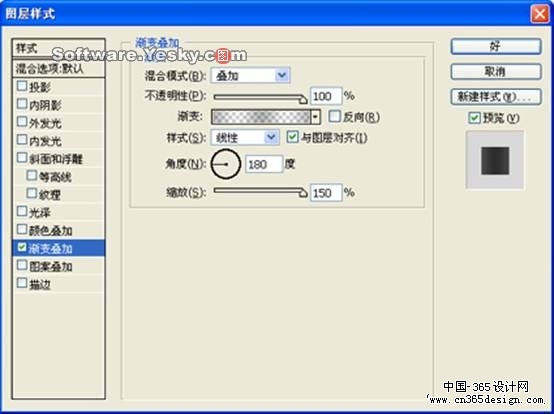This screenshot has height=414, width=554.
Task: Enable the 投影 drop shadow checkbox
Action: coord(22,86)
